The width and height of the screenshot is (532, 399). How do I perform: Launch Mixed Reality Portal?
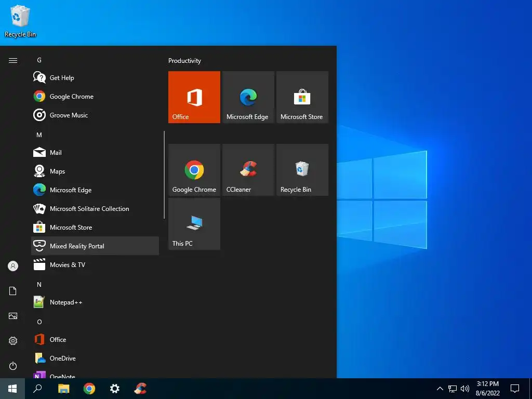tap(95, 246)
